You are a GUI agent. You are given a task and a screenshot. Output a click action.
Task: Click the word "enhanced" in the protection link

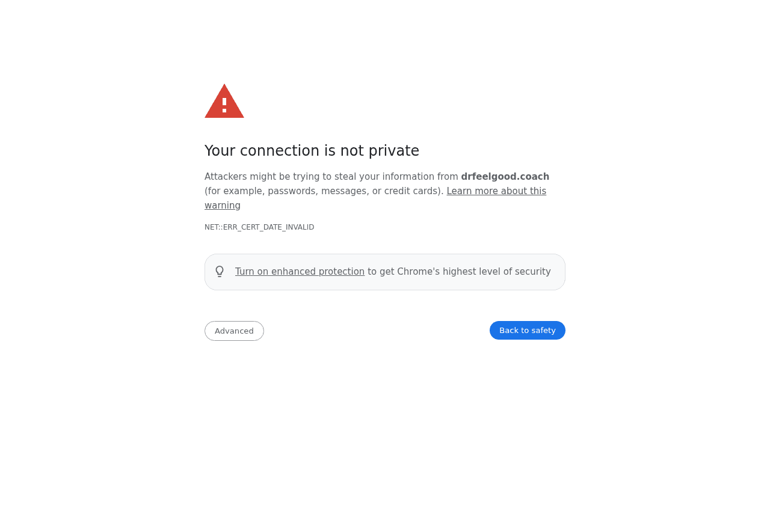coord(293,272)
